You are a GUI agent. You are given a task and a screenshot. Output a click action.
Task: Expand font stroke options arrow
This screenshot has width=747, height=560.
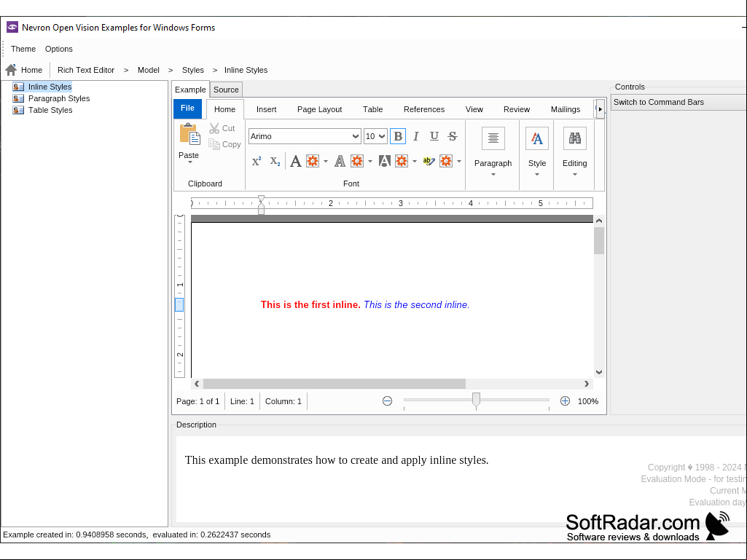[370, 162]
